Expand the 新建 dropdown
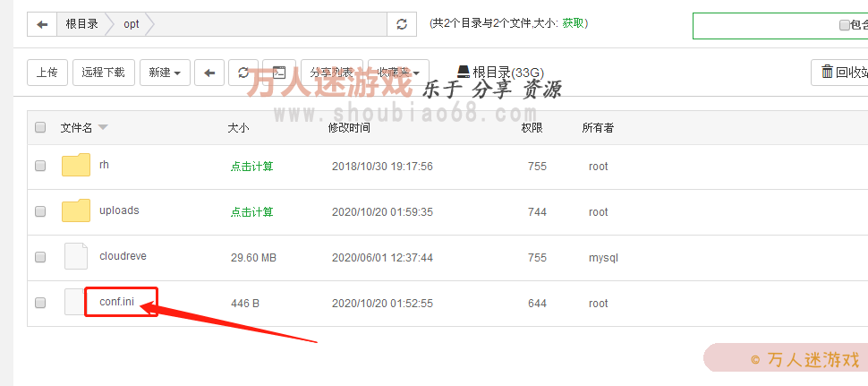The width and height of the screenshot is (868, 386). (x=165, y=73)
